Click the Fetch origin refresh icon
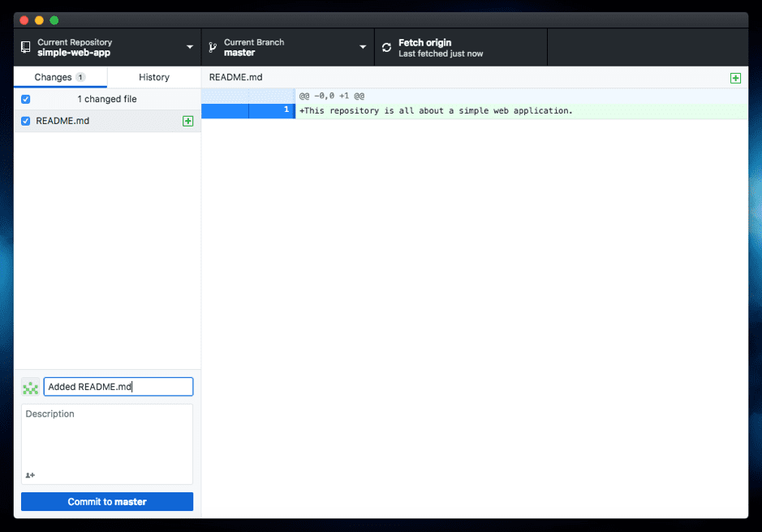Viewport: 762px width, 532px height. pyautogui.click(x=385, y=46)
